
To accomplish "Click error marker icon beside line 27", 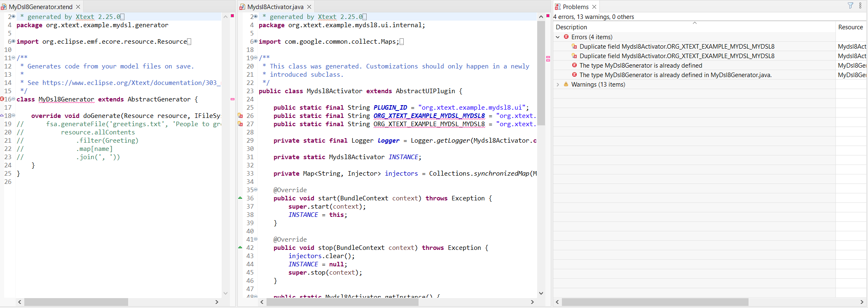I will click(240, 124).
